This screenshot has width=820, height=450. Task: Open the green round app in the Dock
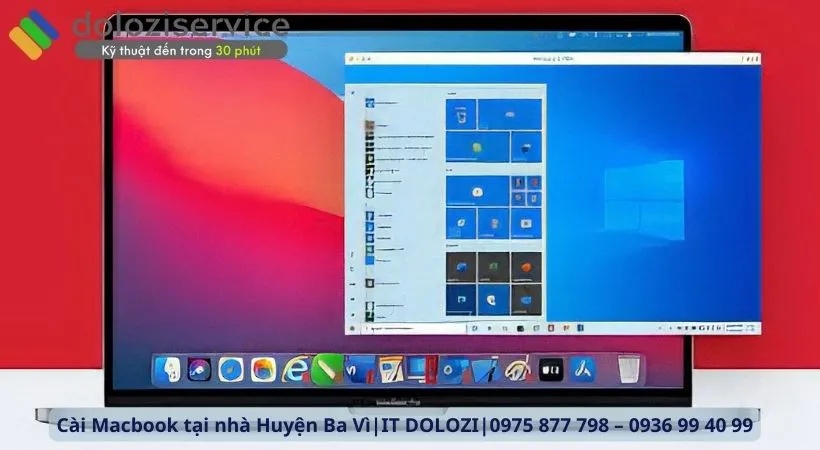point(327,370)
